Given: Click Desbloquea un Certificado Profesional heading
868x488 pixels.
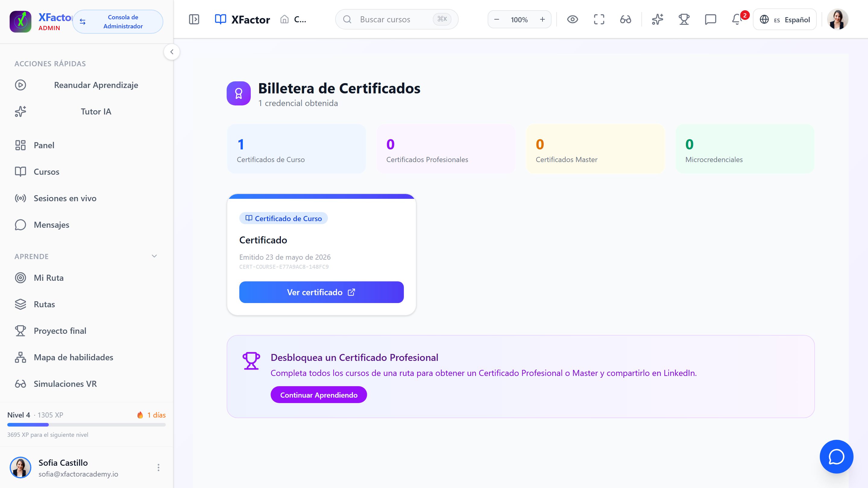Looking at the screenshot, I should click(x=354, y=357).
